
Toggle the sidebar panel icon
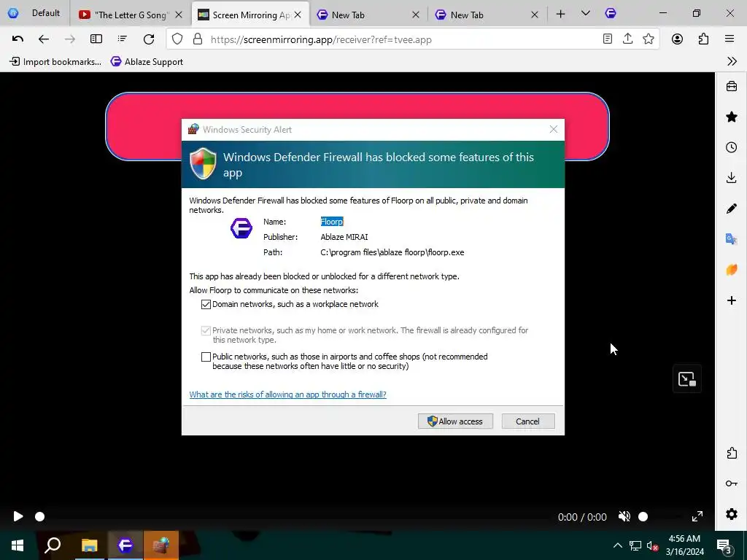pyautogui.click(x=96, y=39)
